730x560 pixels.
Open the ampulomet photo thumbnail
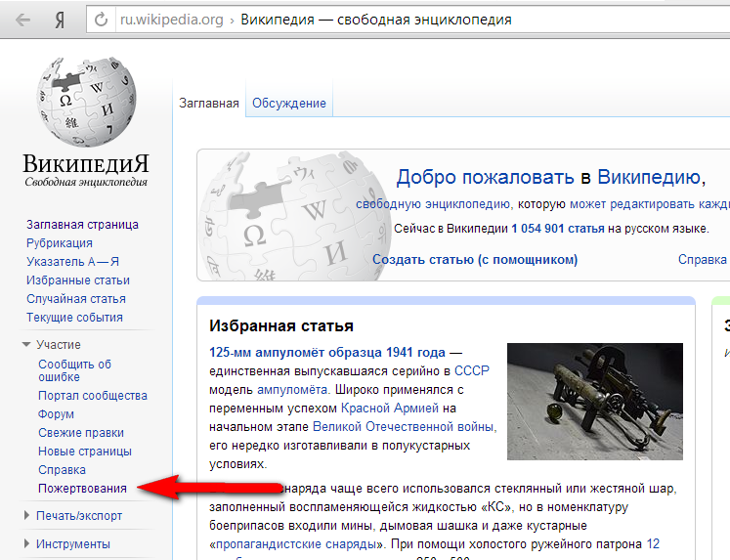click(595, 402)
